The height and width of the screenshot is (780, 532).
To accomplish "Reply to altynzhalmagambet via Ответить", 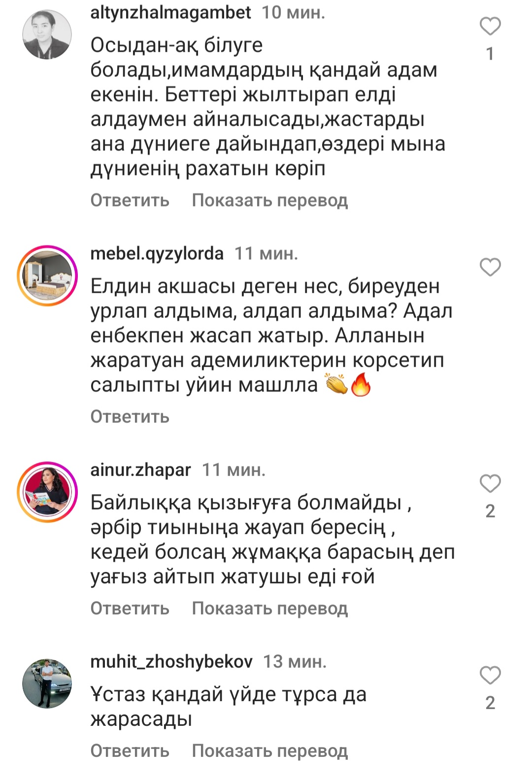I will (x=130, y=200).
